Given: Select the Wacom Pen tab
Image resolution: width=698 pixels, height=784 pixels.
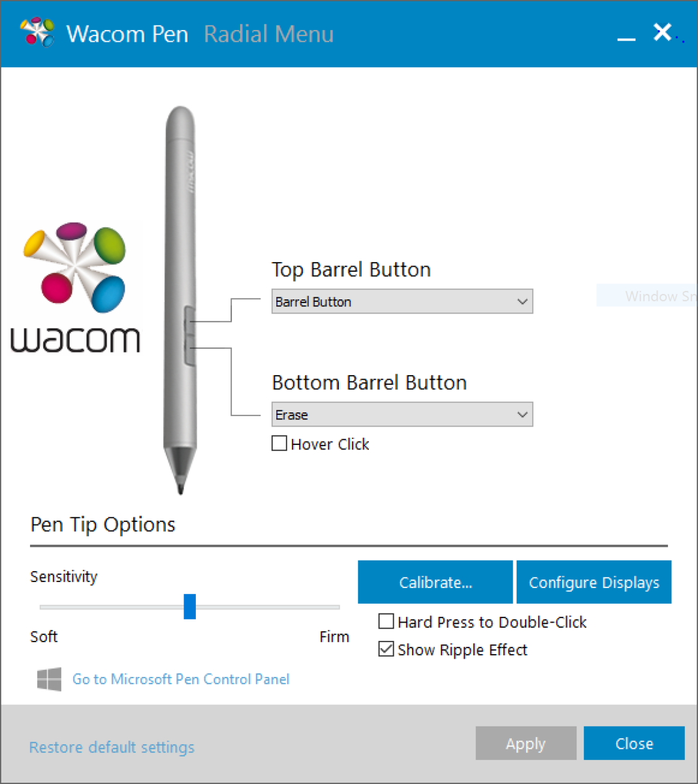Looking at the screenshot, I should pyautogui.click(x=127, y=34).
